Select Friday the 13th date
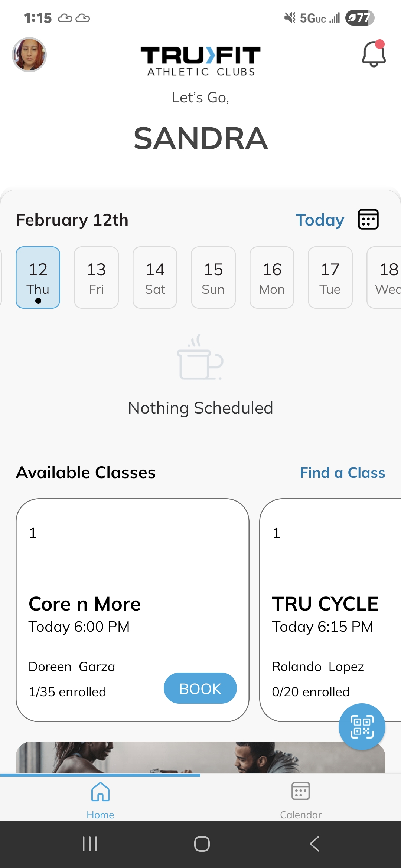 point(96,277)
